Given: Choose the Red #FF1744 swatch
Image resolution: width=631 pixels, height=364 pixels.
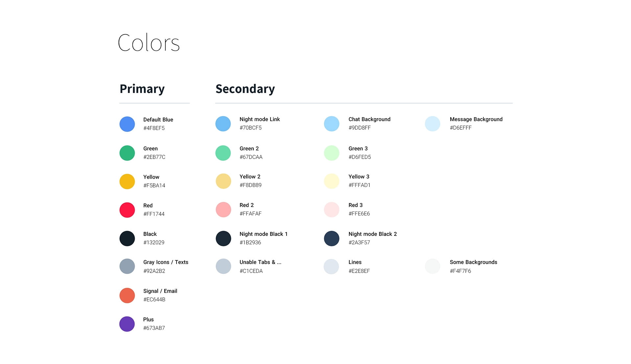Looking at the screenshot, I should (127, 210).
